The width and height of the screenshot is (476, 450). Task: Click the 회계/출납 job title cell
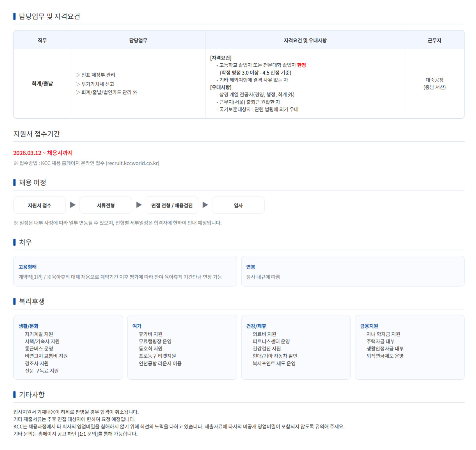coord(42,84)
